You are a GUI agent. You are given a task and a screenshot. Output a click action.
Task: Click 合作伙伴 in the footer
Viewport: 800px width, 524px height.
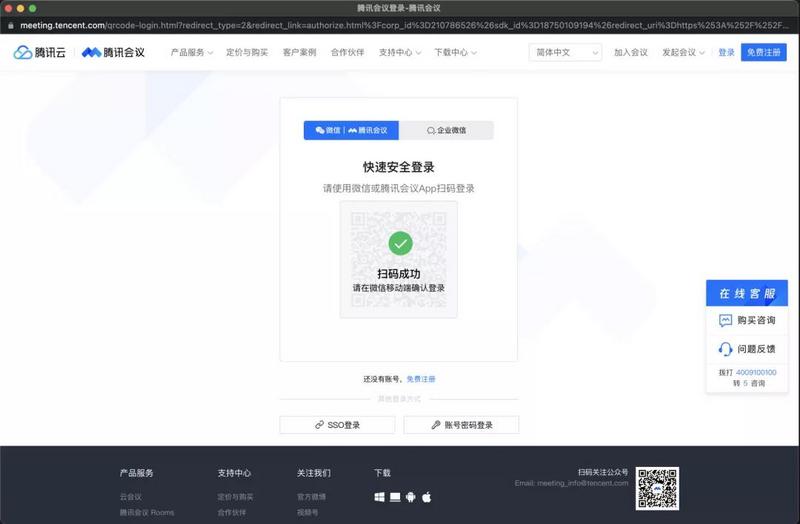(232, 512)
